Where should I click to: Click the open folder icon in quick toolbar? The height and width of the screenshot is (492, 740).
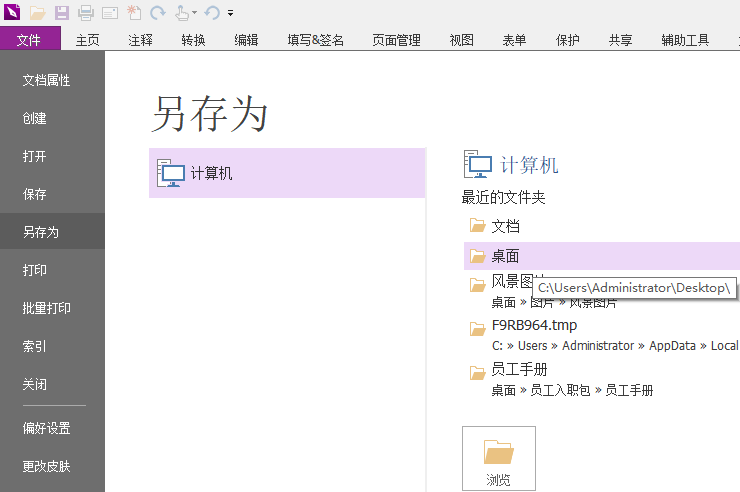37,13
